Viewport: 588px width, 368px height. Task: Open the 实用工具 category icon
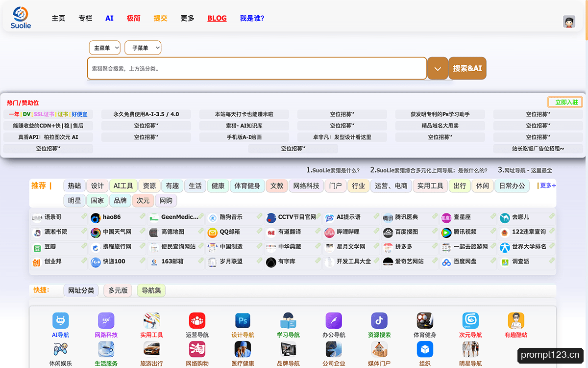152,321
